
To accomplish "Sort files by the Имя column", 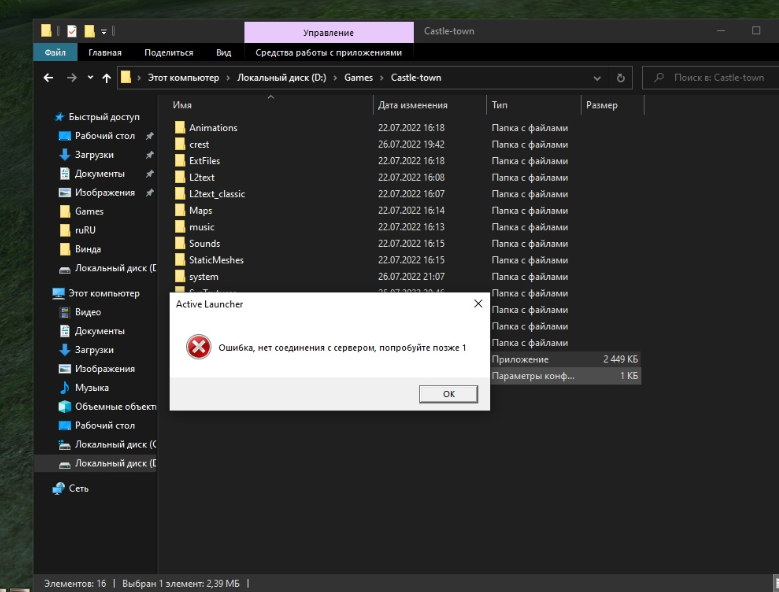I will (x=182, y=105).
